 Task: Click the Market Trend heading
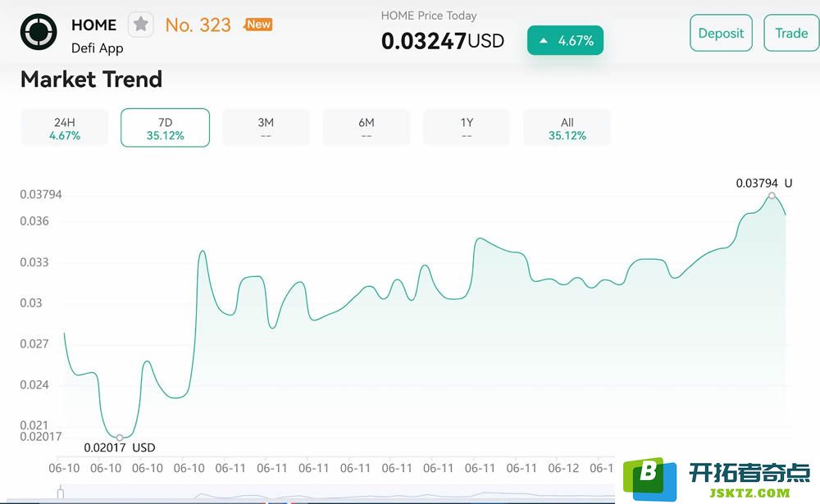pyautogui.click(x=92, y=79)
